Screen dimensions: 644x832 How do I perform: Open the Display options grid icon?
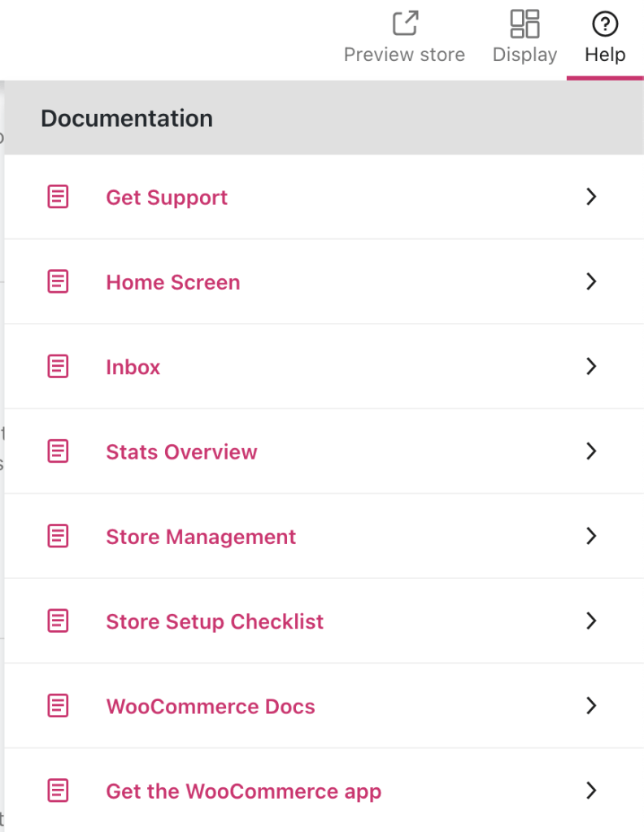[524, 23]
